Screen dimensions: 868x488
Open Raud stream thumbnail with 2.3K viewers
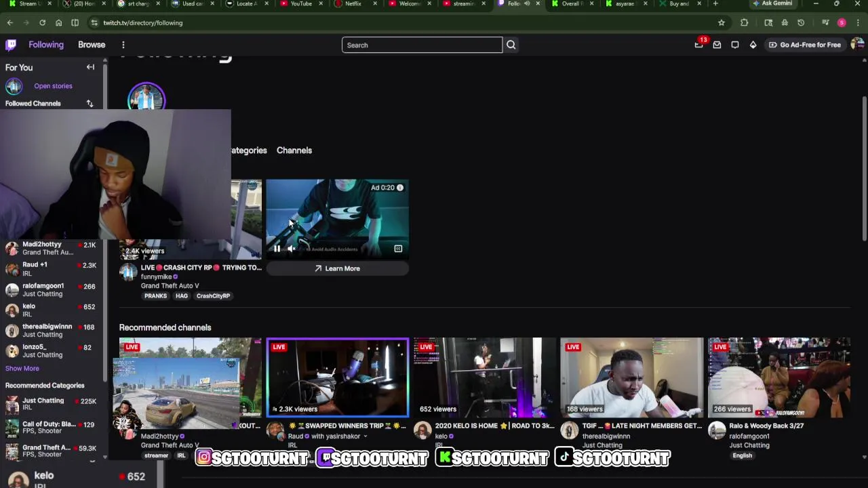coord(338,378)
